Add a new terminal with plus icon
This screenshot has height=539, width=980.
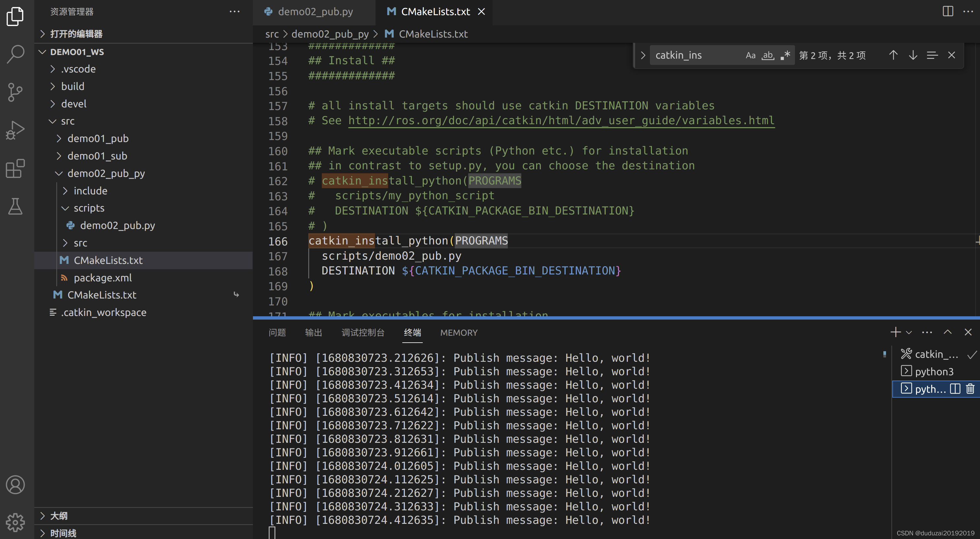pos(896,332)
